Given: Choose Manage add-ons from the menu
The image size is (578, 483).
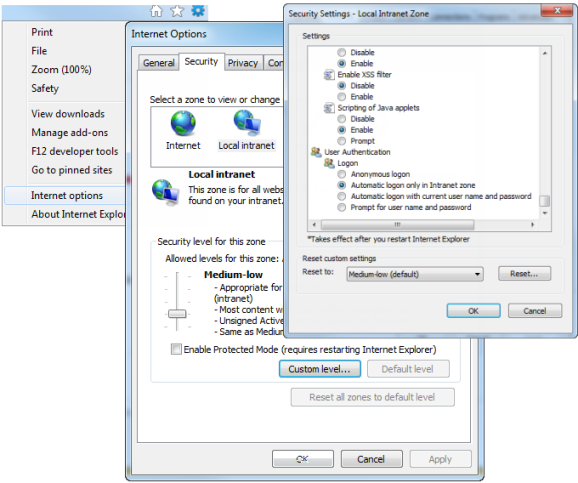Looking at the screenshot, I should click(x=70, y=132).
